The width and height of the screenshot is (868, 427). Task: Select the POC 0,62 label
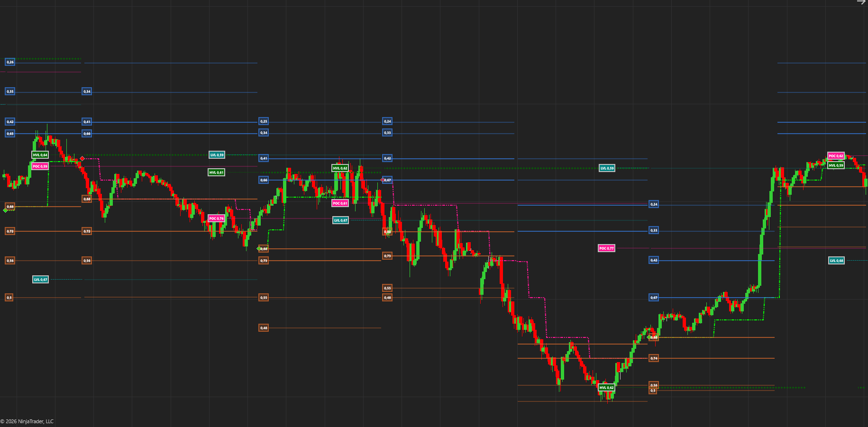(836, 156)
